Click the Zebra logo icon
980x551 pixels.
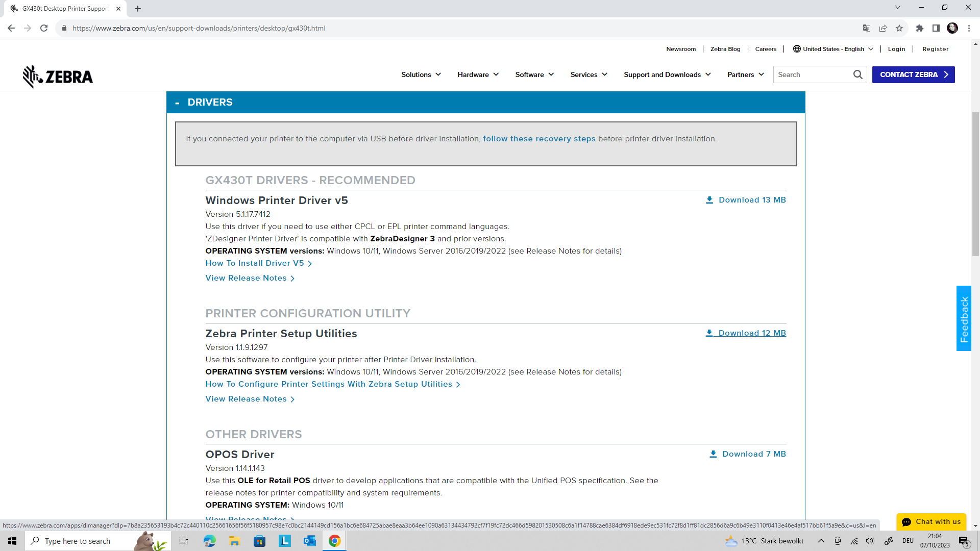(58, 77)
